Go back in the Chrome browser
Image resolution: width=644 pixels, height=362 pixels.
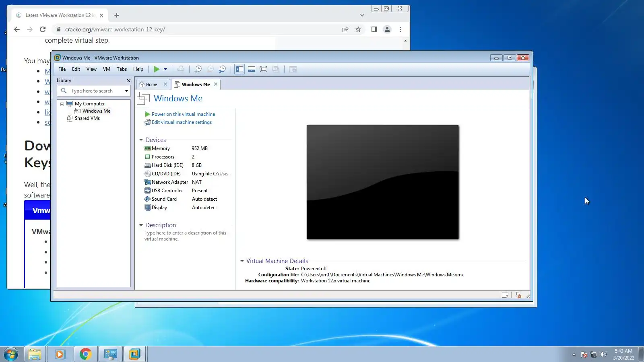coord(17,29)
